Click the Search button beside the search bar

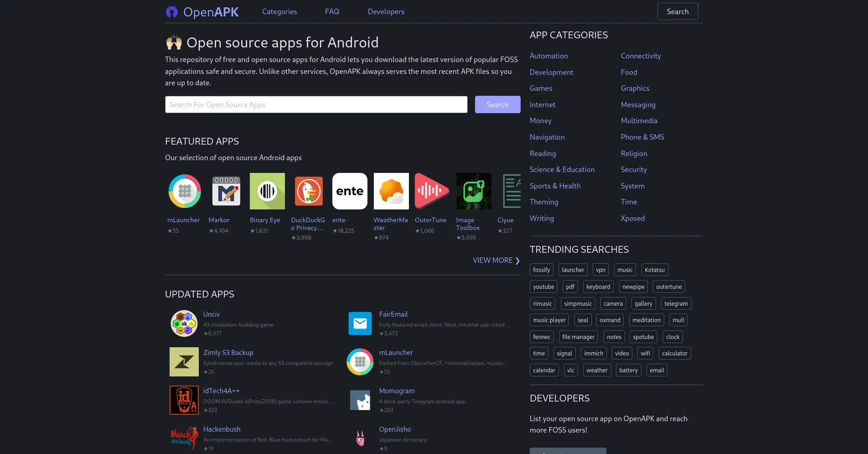497,104
